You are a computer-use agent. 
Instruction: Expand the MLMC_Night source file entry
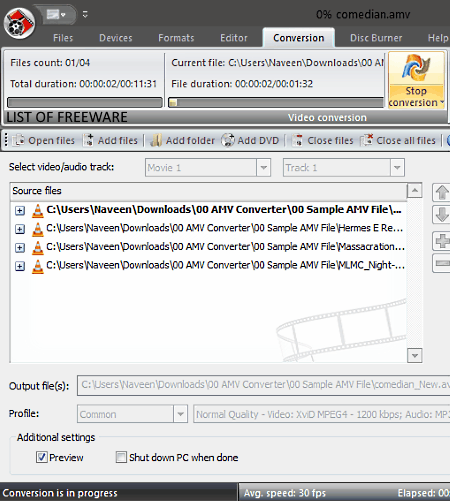tap(20, 266)
